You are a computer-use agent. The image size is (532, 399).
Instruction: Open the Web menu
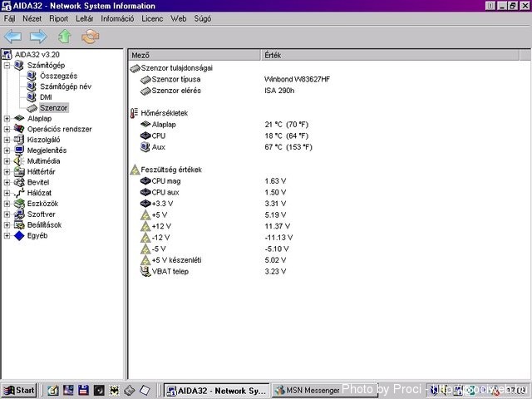pos(179,18)
